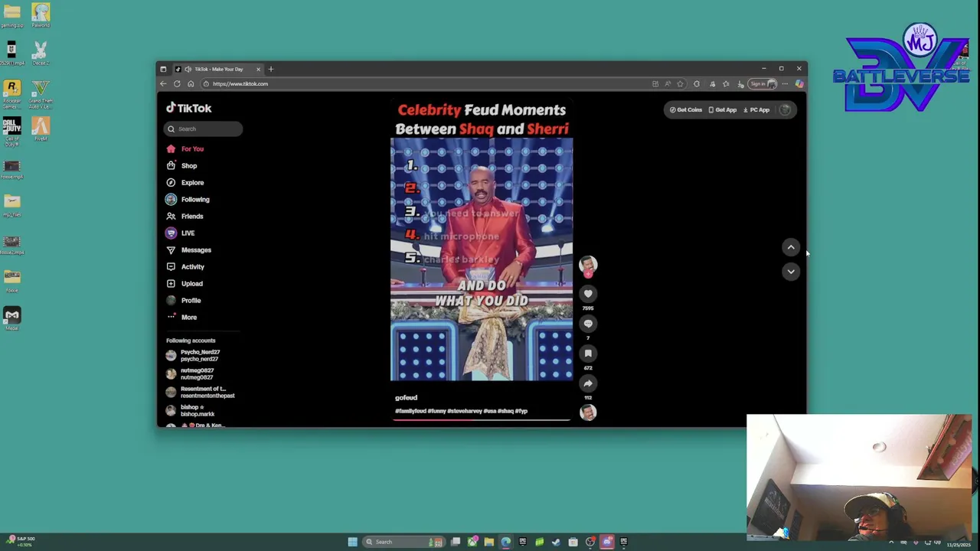Click the browser back arrow
The height and width of the screenshot is (551, 980).
click(163, 84)
